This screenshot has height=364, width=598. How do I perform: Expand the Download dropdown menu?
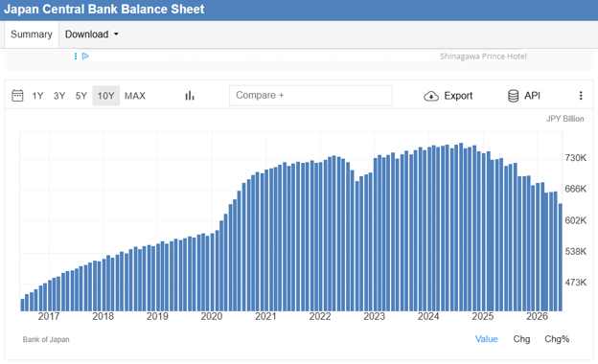92,34
